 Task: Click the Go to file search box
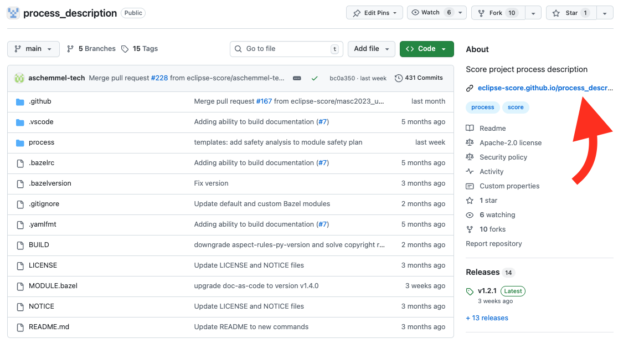point(286,49)
